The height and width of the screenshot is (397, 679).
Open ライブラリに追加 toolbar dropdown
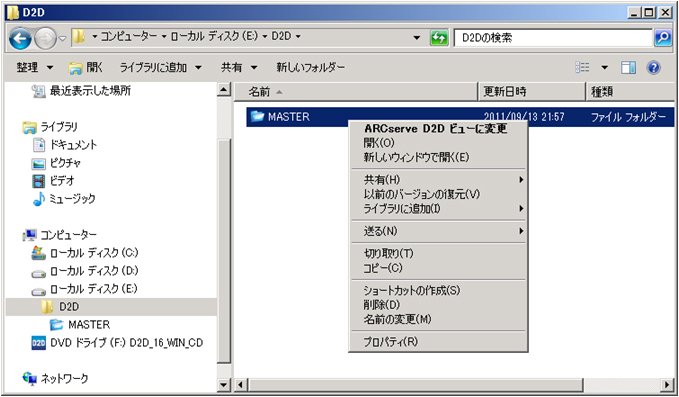[x=160, y=68]
